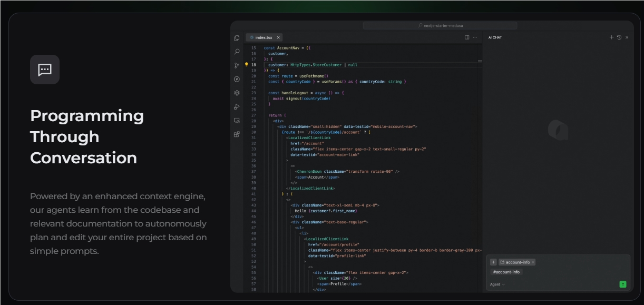Open the Source Control view

click(237, 65)
